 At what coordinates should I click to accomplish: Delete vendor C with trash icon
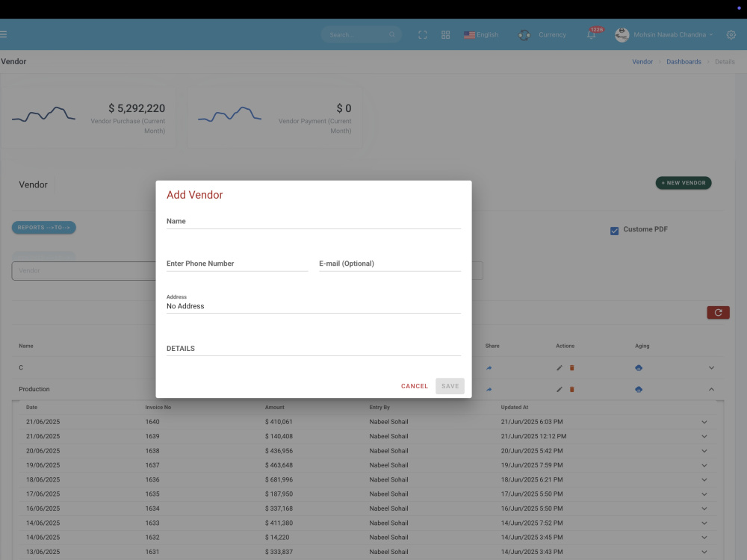pos(571,367)
